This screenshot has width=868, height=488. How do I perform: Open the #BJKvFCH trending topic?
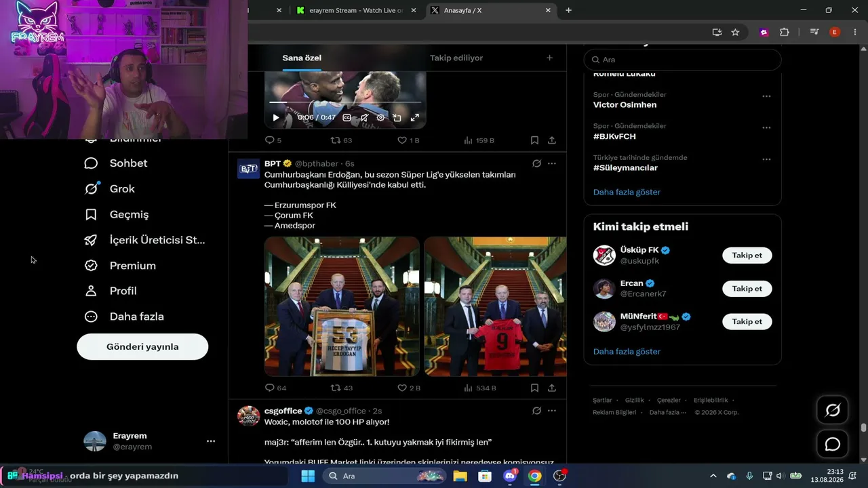point(614,136)
